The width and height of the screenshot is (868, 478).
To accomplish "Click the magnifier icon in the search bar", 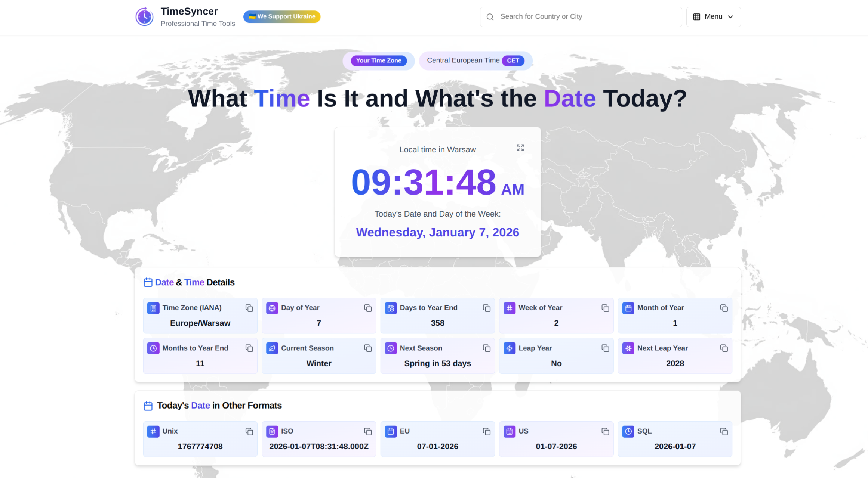I will click(x=490, y=17).
